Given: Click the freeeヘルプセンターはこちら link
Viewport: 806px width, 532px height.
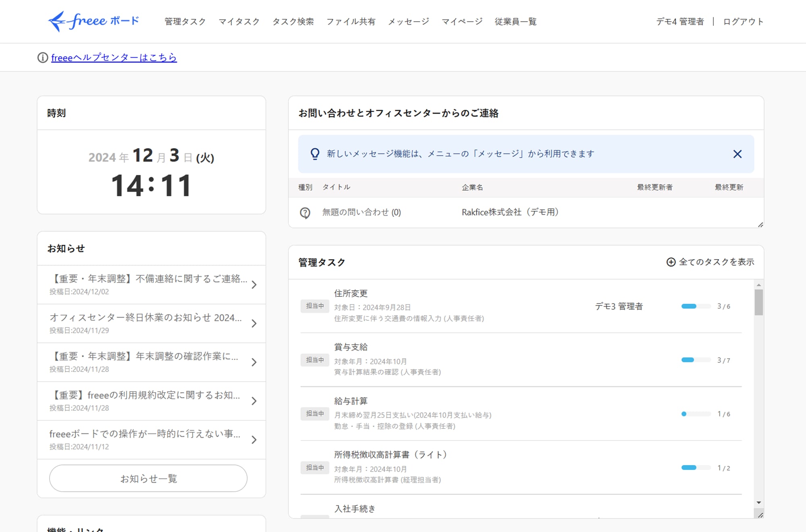Looking at the screenshot, I should (114, 58).
